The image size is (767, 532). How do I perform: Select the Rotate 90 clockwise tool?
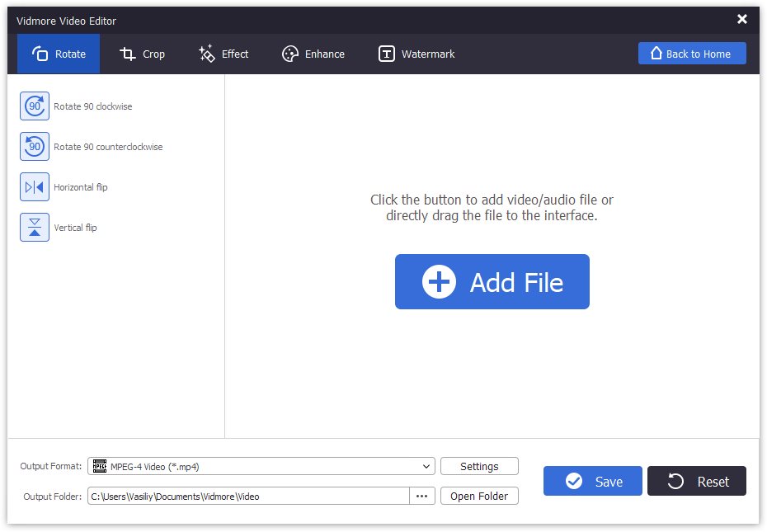[34, 106]
